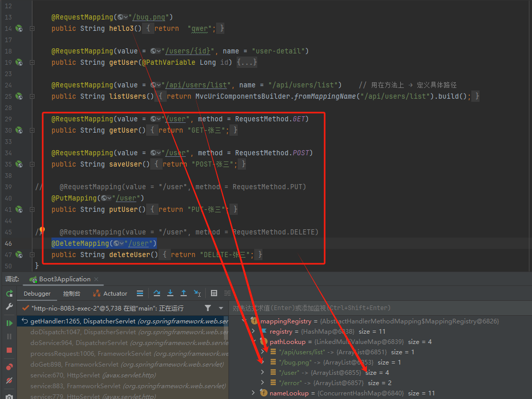Collapse the pathLookup node
532x399 pixels.
pos(254,341)
